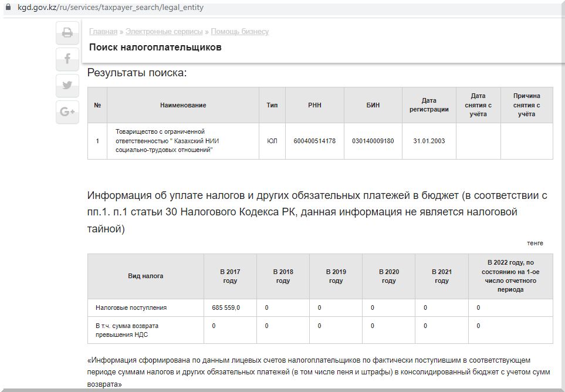Click the Наименование column header
The width and height of the screenshot is (565, 392).
pyautogui.click(x=183, y=105)
